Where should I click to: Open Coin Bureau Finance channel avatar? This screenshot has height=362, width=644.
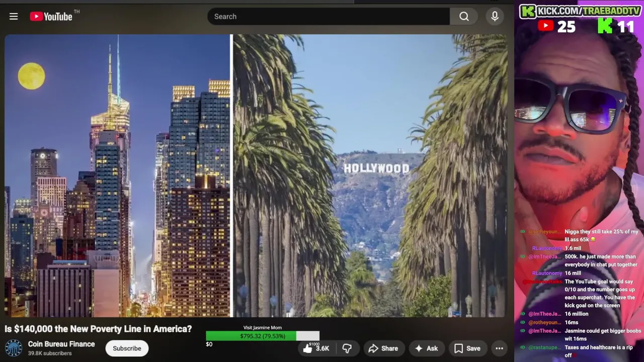(x=14, y=348)
